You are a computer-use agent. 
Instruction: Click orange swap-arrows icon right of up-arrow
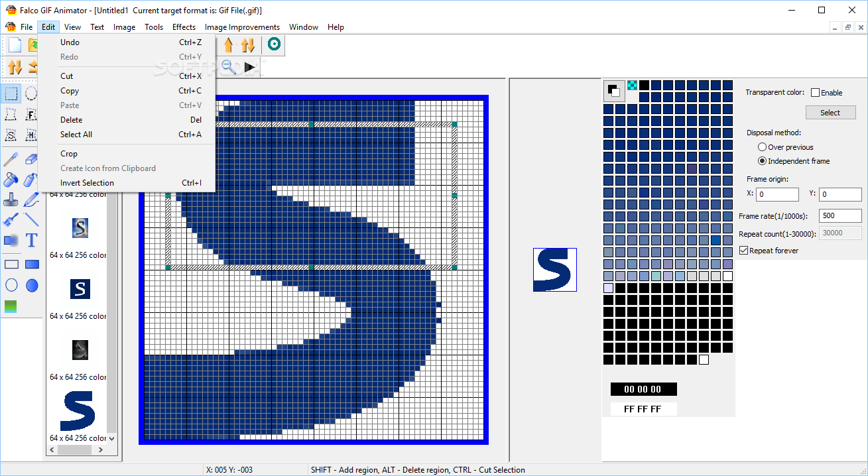point(248,45)
